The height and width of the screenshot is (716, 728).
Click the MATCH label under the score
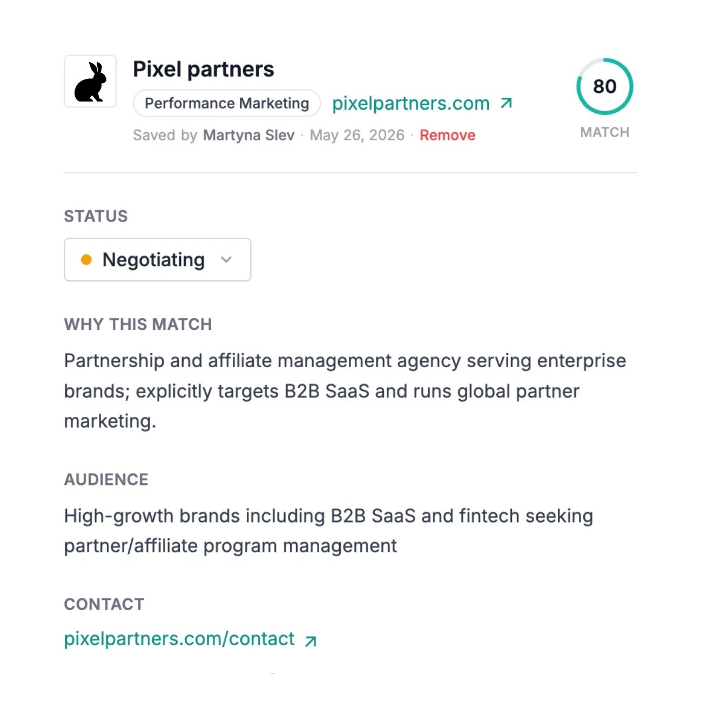coord(605,132)
